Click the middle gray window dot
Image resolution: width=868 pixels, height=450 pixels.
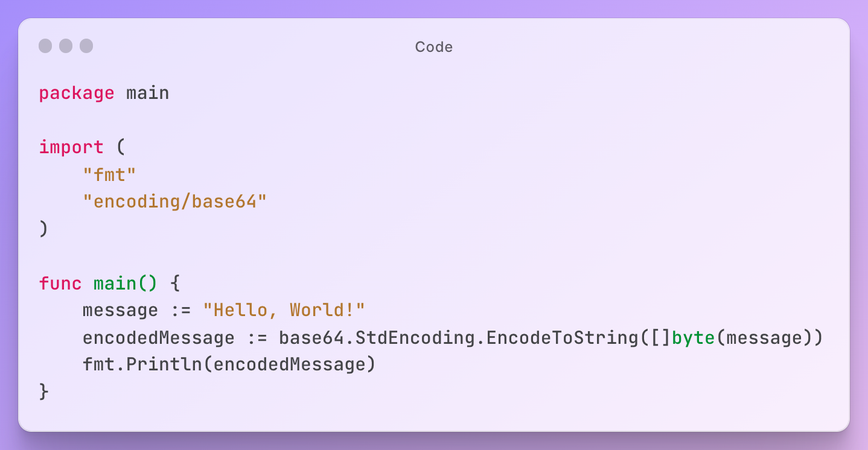pos(66,46)
